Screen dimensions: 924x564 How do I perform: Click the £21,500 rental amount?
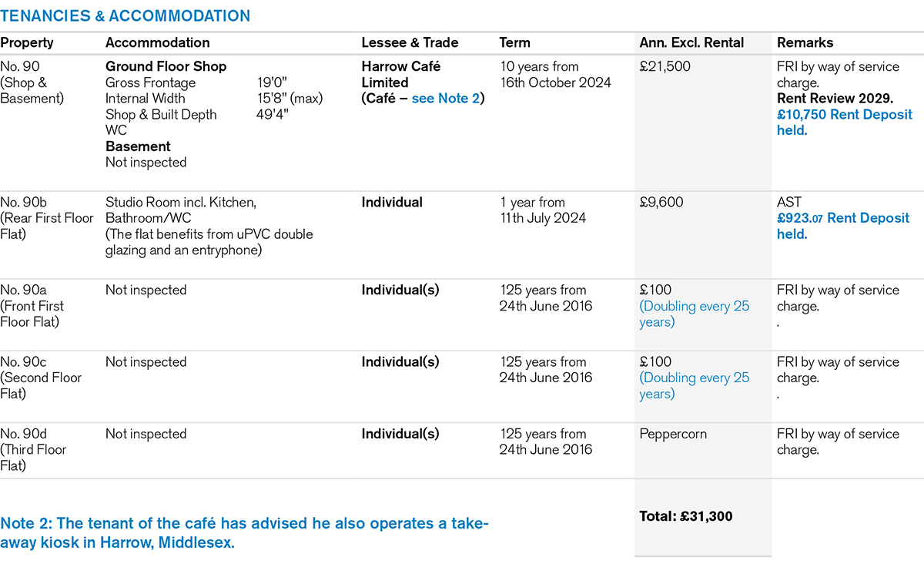pos(665,67)
